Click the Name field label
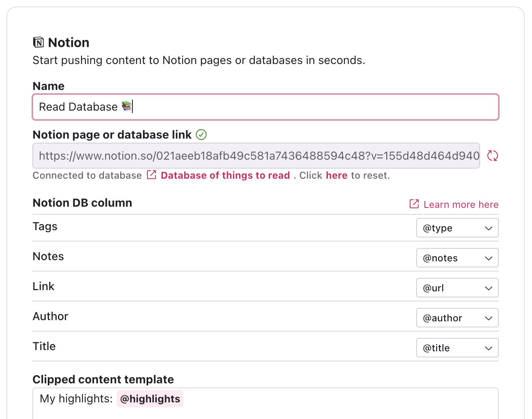 [x=49, y=86]
